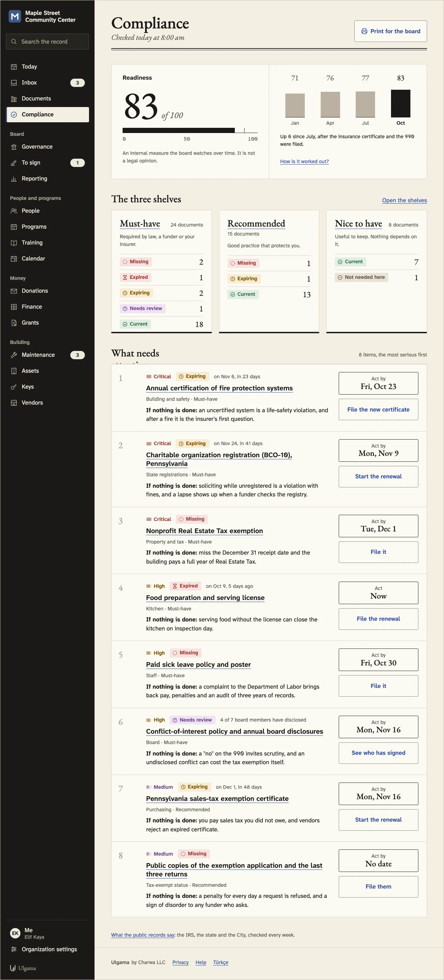The image size is (444, 980).
Task: Focus the Search the record field
Action: click(47, 42)
